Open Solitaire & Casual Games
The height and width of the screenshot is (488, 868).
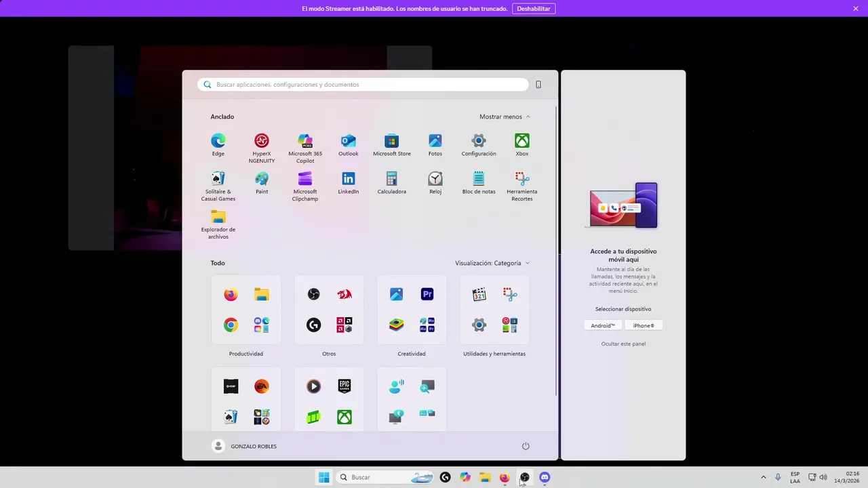[x=218, y=186]
